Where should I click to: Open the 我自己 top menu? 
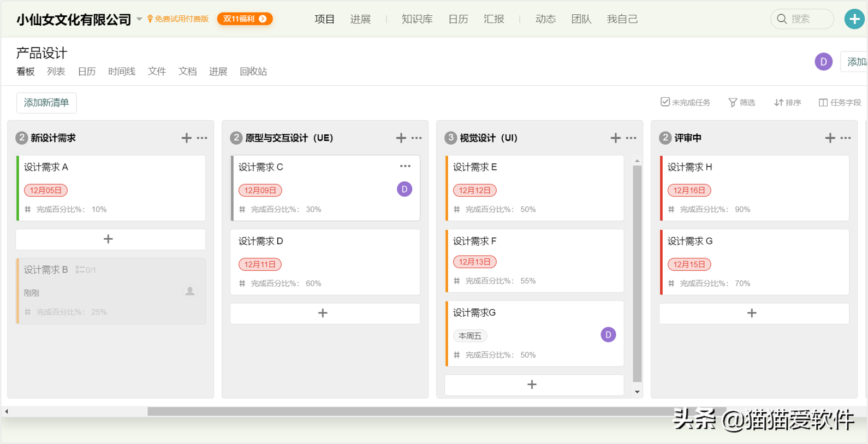coord(622,19)
